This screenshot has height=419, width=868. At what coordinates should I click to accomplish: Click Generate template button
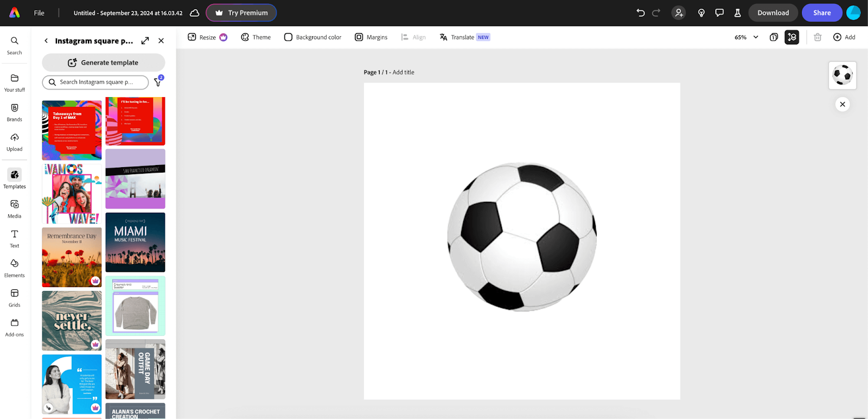pyautogui.click(x=104, y=62)
